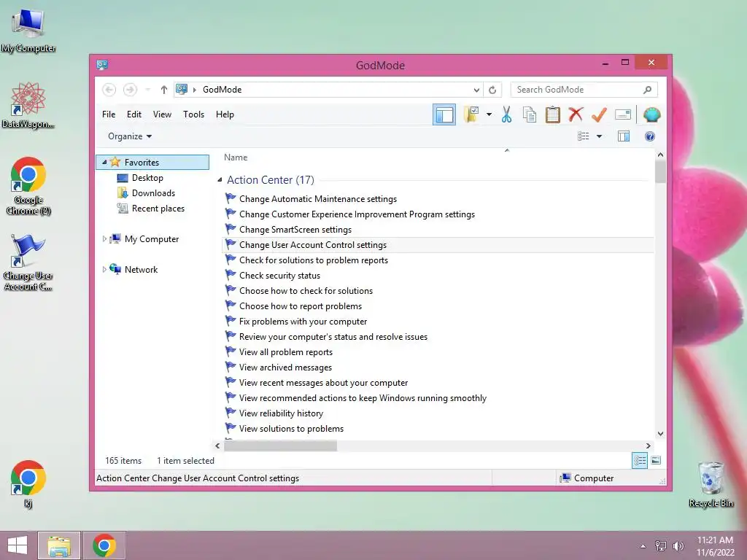Click File Explorer on the taskbar
The image size is (747, 560).
point(59,545)
